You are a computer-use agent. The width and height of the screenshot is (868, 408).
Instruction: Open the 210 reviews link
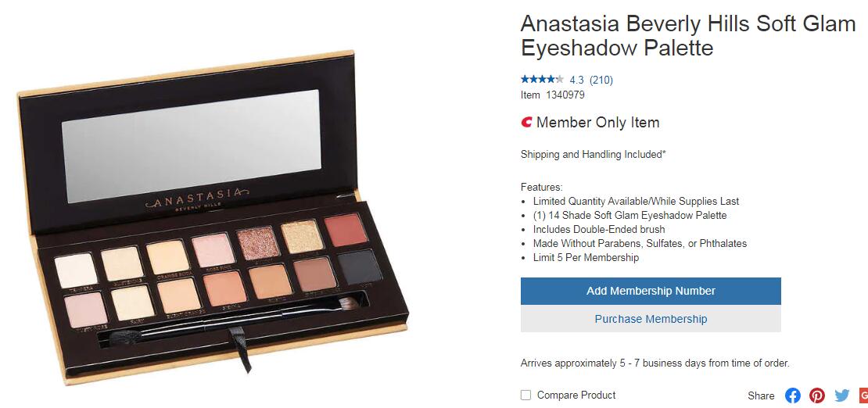[x=601, y=80]
